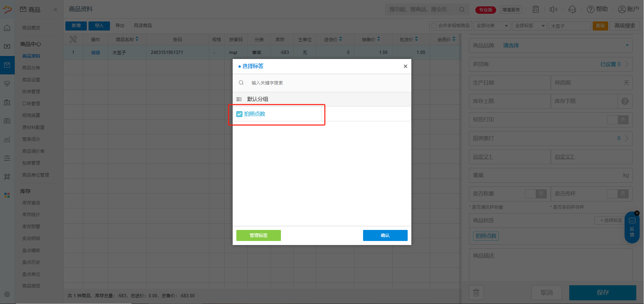Check the 合并多规格商品 checkbox
This screenshot has width=644, height=304.
434,26
